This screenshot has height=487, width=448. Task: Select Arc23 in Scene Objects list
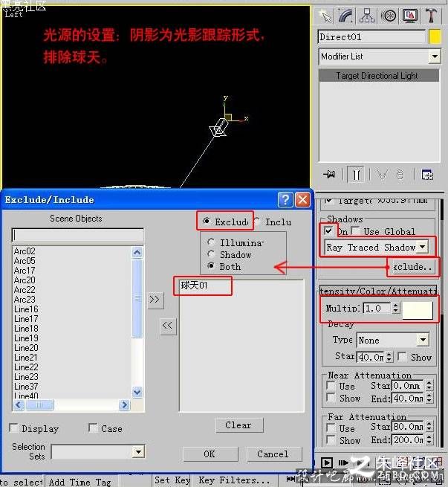pyautogui.click(x=25, y=300)
